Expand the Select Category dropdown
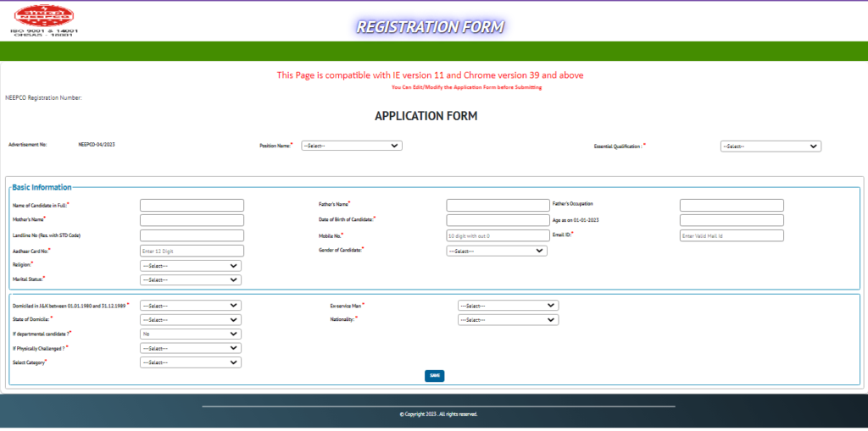 coord(191,362)
